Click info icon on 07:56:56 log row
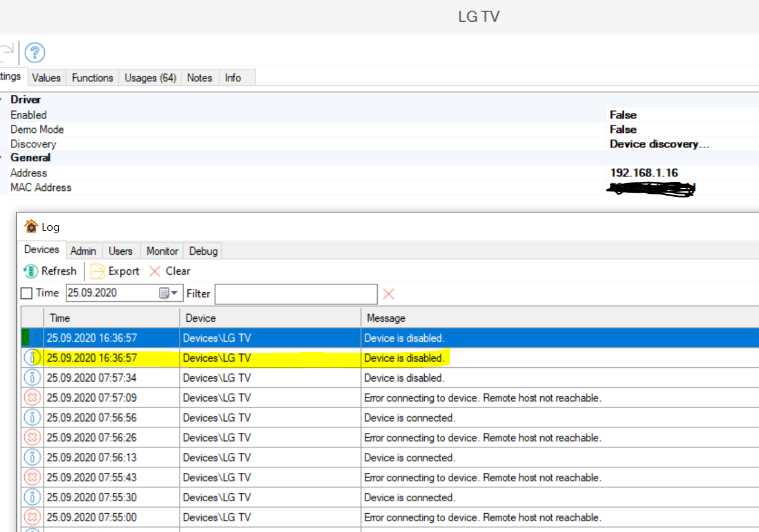759x532 pixels. pos(32,418)
